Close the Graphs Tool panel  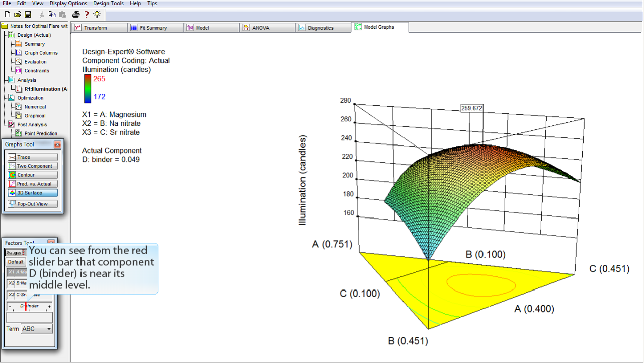tap(57, 144)
